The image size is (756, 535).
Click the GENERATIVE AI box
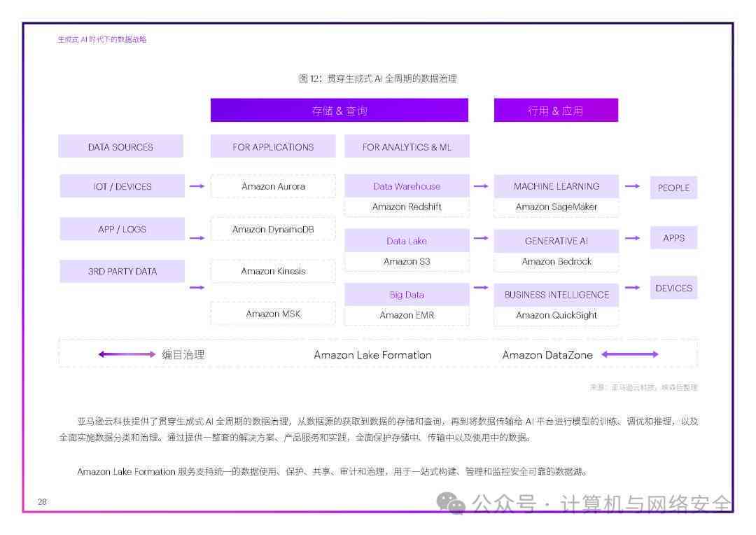click(x=556, y=241)
